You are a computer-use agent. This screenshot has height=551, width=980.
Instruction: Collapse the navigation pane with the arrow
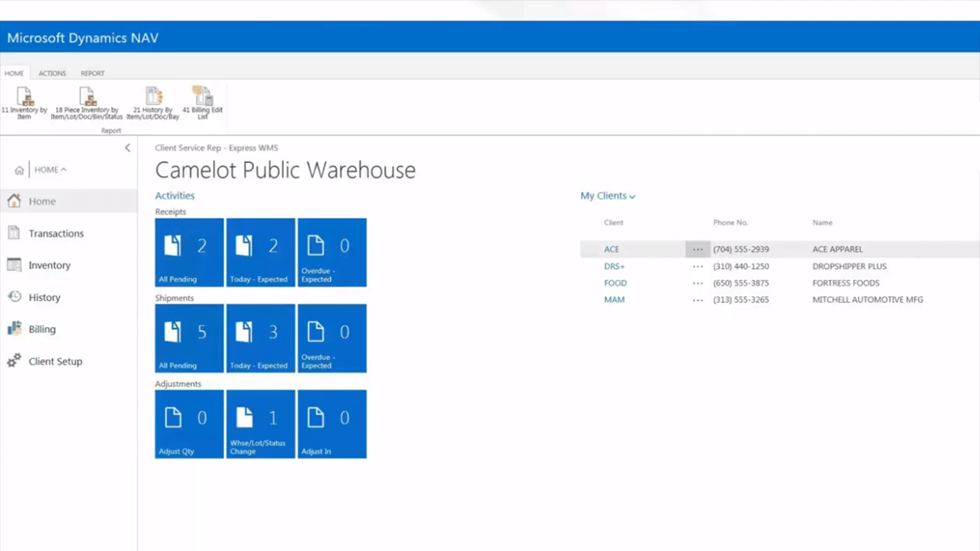[127, 148]
